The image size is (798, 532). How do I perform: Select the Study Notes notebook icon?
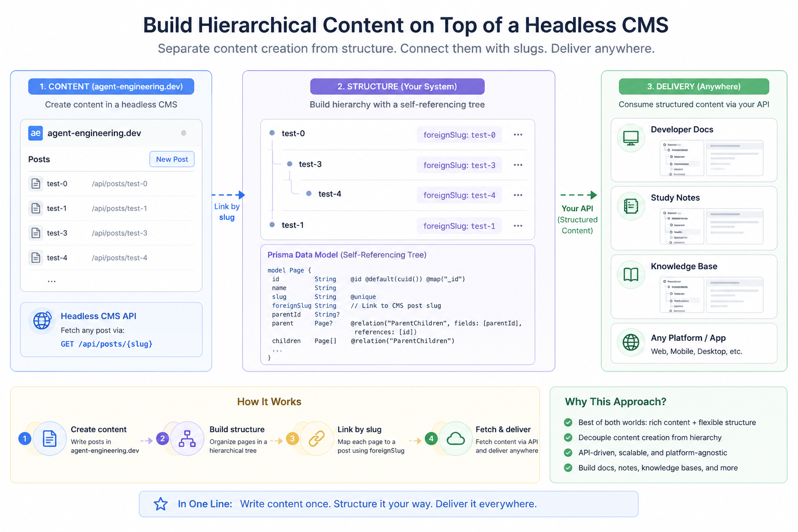click(x=630, y=206)
